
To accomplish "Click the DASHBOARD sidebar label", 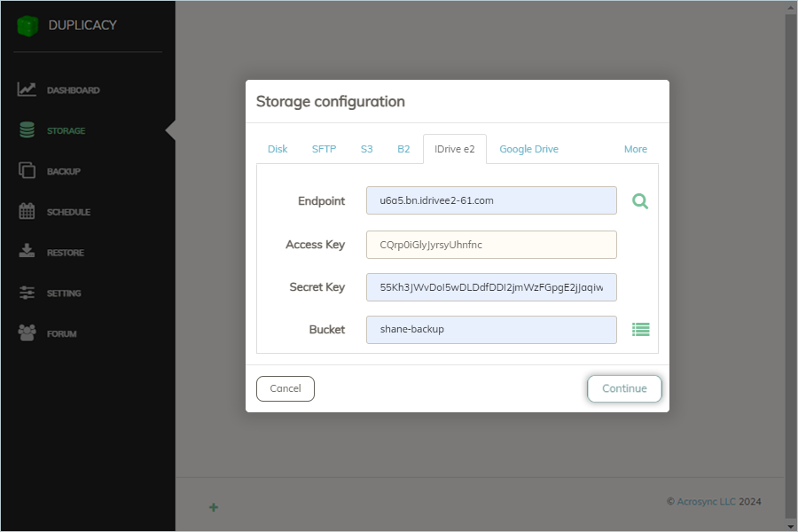I will pos(74,90).
